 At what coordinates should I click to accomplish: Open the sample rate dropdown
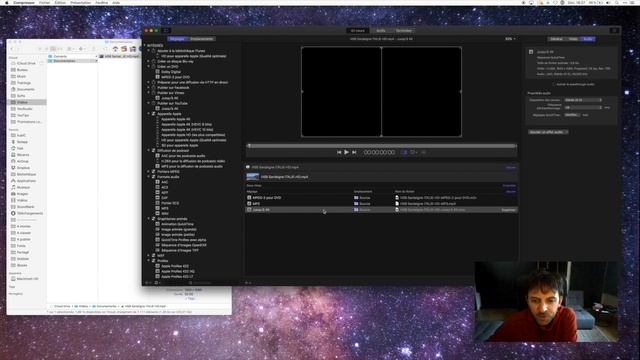tap(583, 107)
